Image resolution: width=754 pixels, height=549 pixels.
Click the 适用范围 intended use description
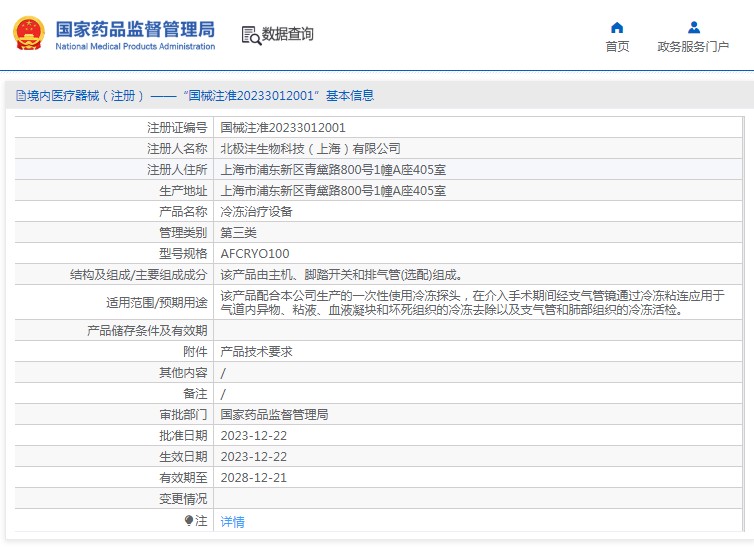(472, 302)
